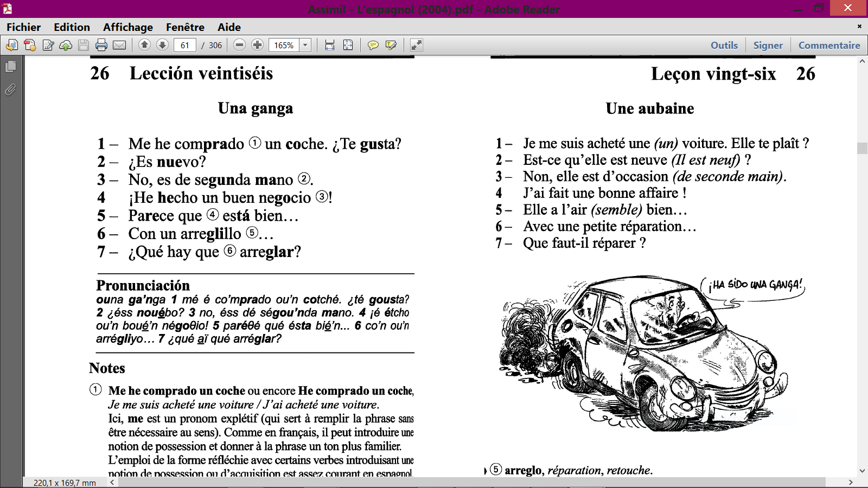Click the zoom value field showing 165%
868x488 pixels.
pos(284,46)
